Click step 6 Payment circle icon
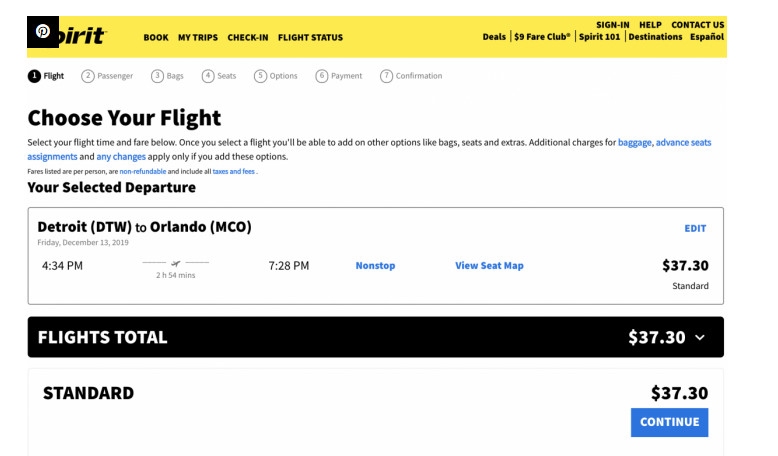The height and width of the screenshot is (456, 778). 322,76
